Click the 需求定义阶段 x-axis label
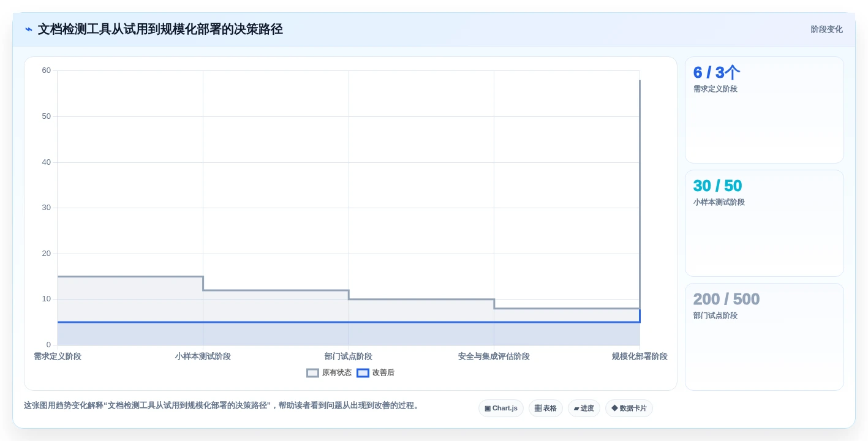Viewport: 868px width, 441px height. coord(58,356)
